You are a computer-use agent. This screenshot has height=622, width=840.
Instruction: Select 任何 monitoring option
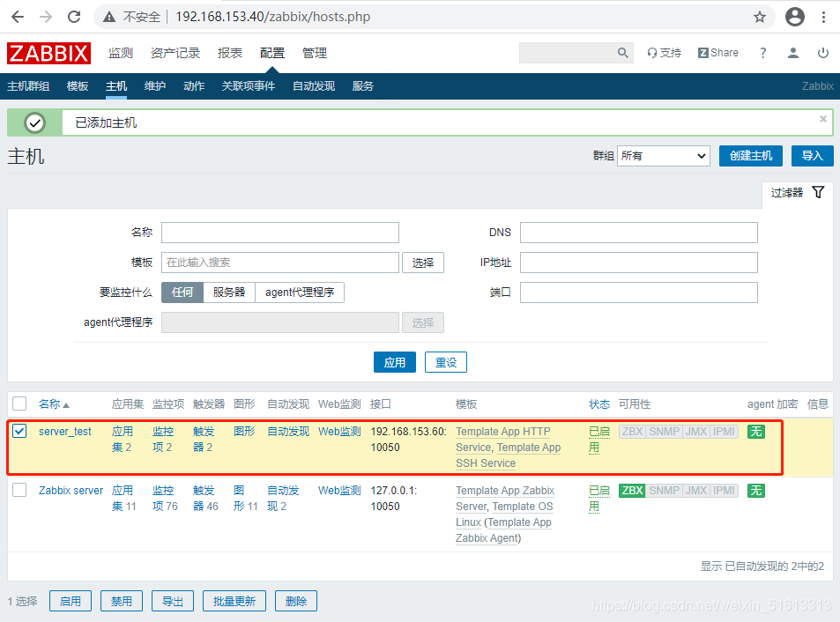182,292
